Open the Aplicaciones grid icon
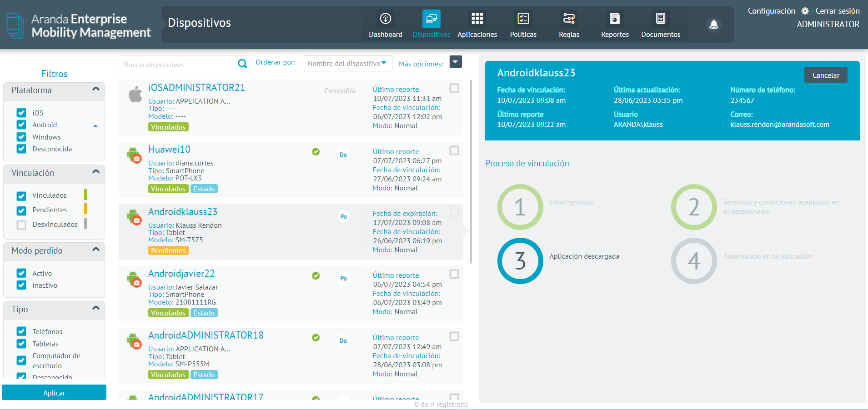Viewport: 868px width, 410px height. pos(477,19)
